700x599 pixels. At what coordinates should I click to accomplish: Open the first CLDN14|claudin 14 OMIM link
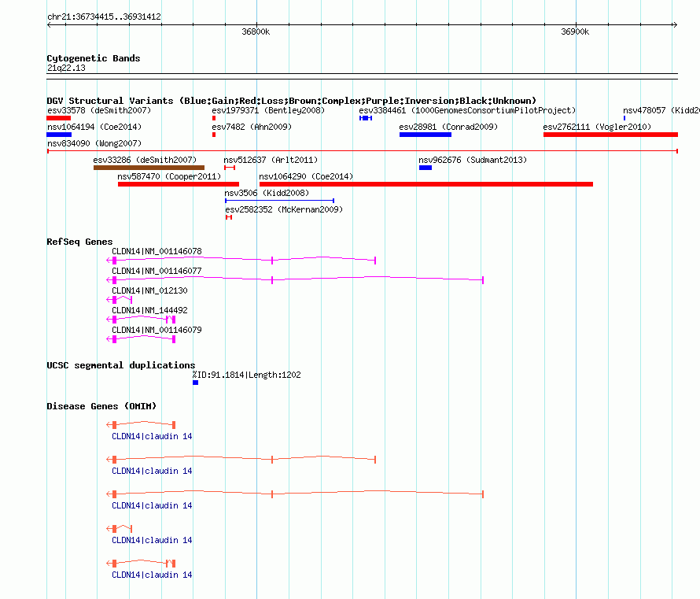(x=152, y=436)
